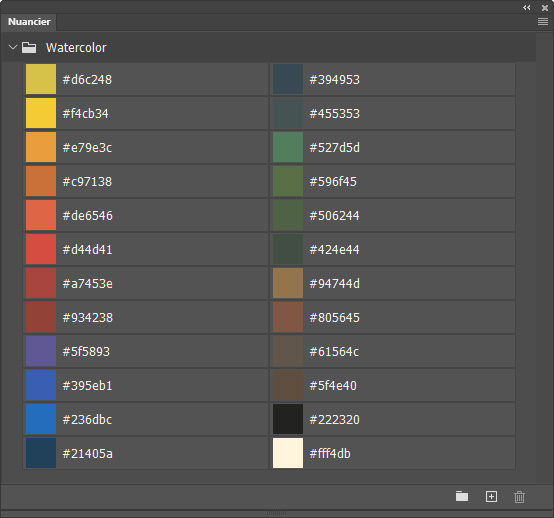Screen dimensions: 554x518
Task: Collapse the panel with double-arrow icon
Action: [527, 7]
